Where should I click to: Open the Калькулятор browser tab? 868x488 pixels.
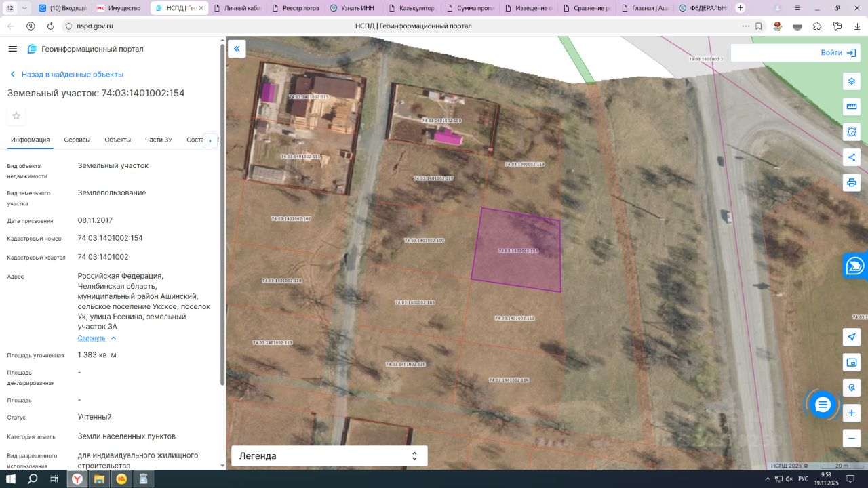[x=412, y=8]
